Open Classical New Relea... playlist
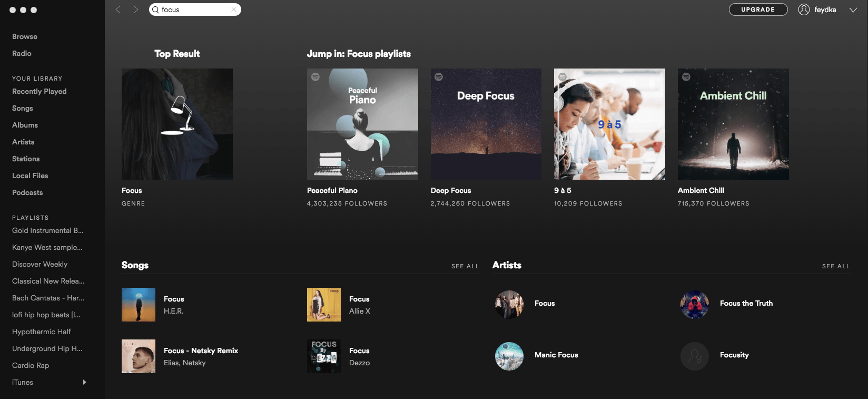Image resolution: width=868 pixels, height=399 pixels. click(48, 281)
